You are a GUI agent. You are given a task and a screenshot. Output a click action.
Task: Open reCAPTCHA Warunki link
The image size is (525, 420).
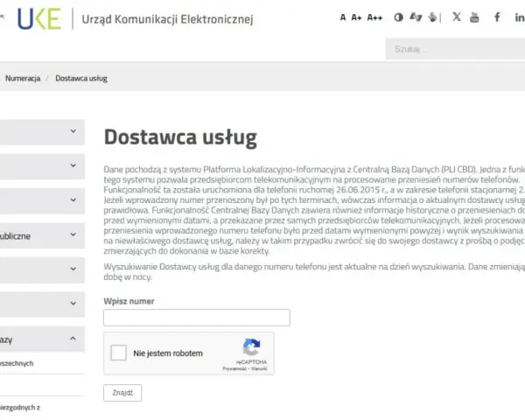(x=260, y=368)
